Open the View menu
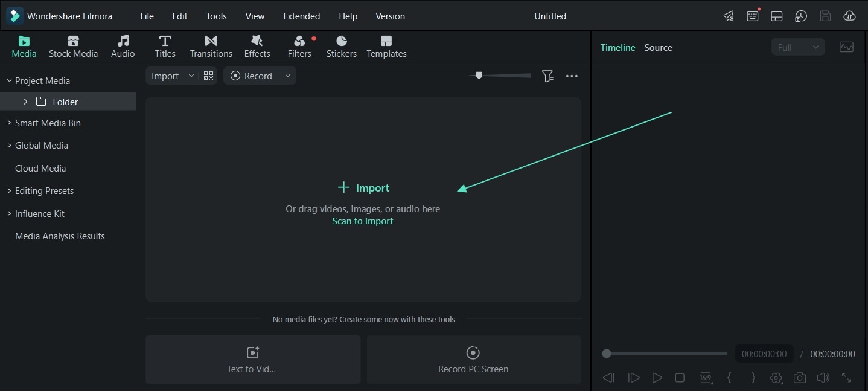 click(x=255, y=16)
